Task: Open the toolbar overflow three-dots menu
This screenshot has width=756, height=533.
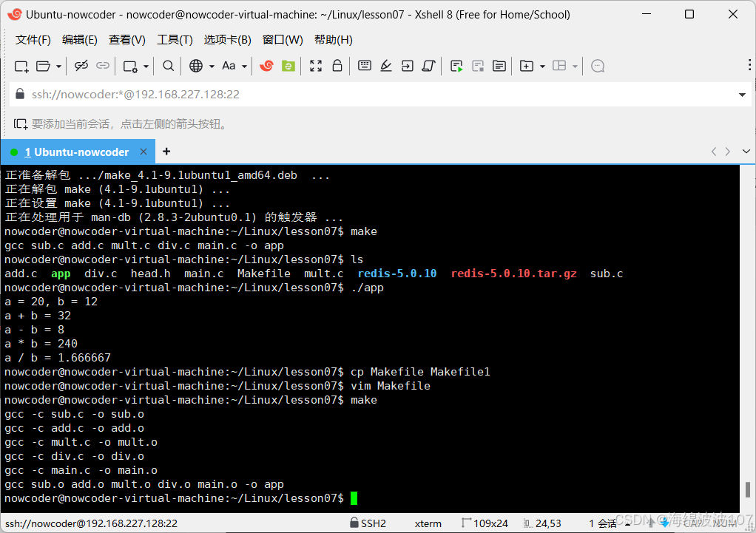Action: 749,65
